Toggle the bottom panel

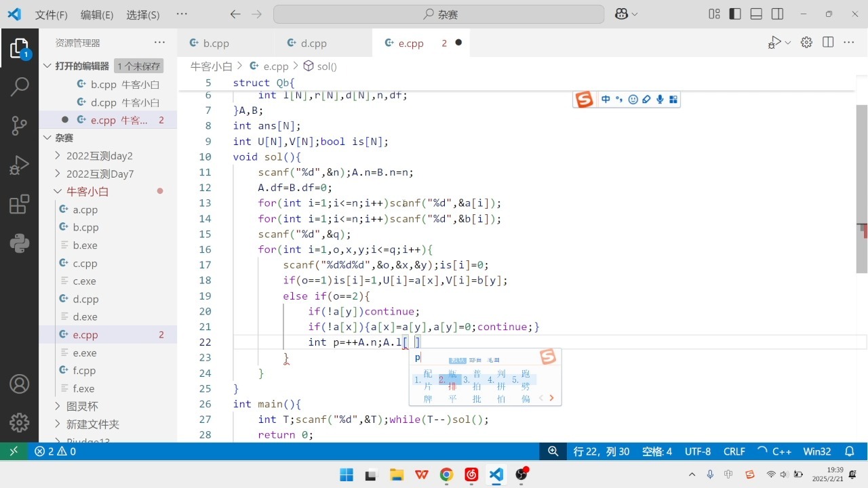[x=756, y=14]
